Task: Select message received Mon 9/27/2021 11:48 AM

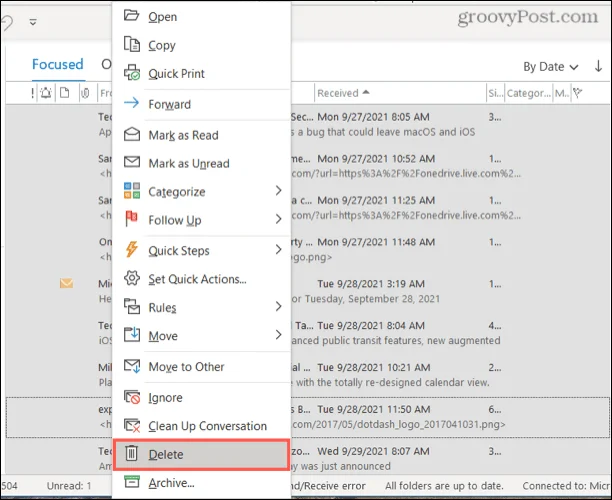Action: [x=376, y=249]
